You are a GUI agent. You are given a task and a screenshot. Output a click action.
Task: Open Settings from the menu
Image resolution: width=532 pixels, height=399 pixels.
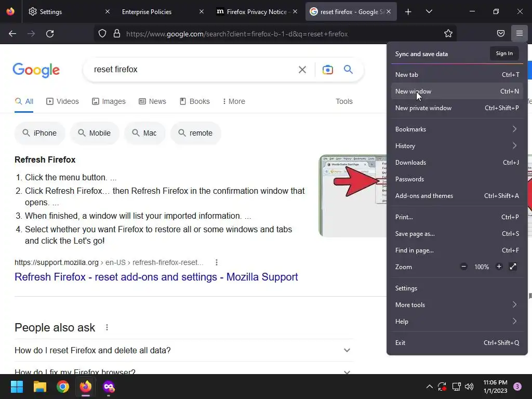coord(457,288)
